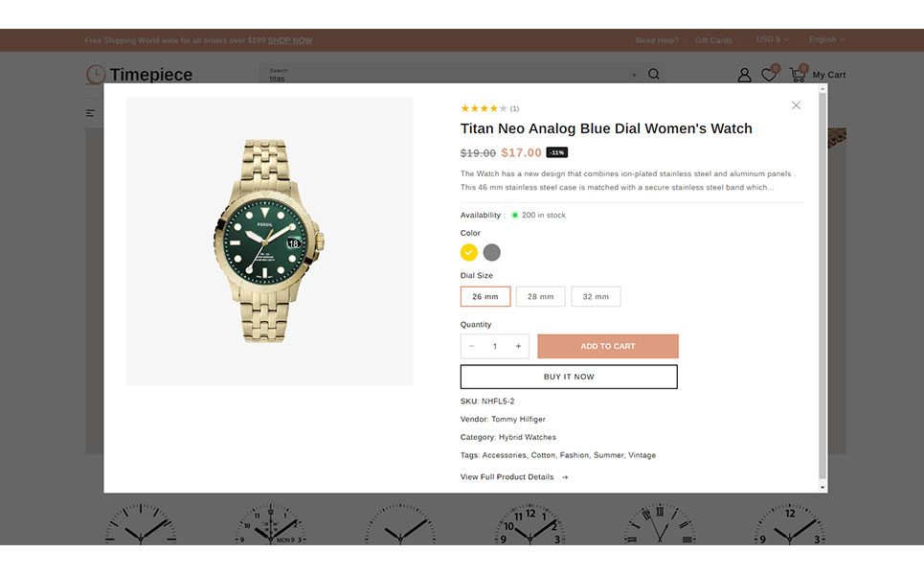Click the gold watch product image
Viewport: 924px width, 575px height.
tap(269, 241)
